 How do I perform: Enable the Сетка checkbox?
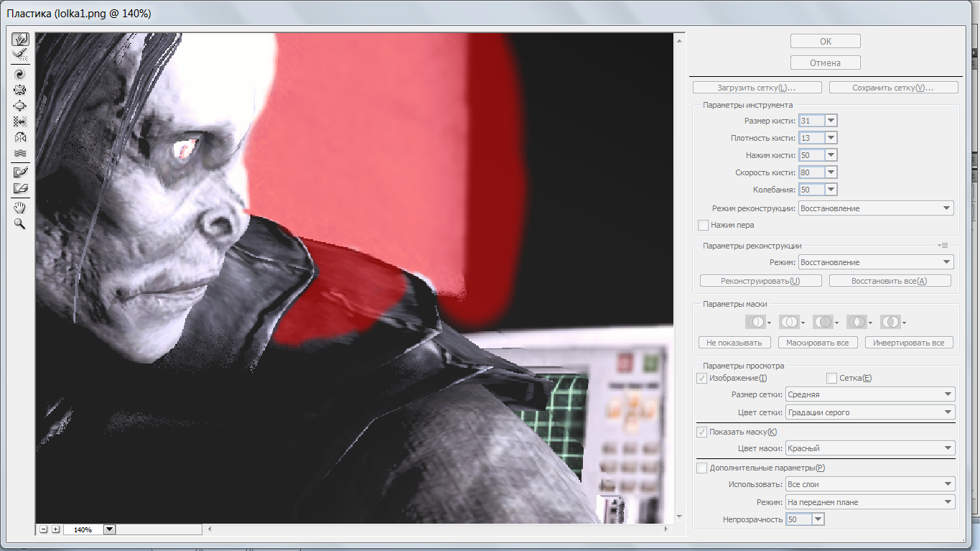coord(831,378)
